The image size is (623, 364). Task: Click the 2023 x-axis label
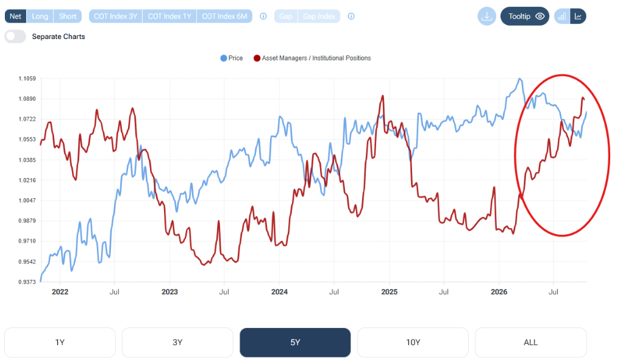pos(169,291)
